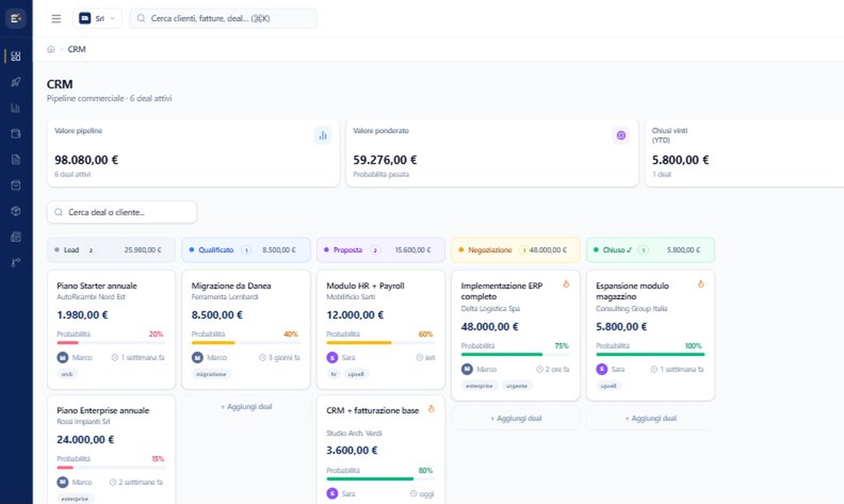The image size is (844, 504).
Task: Click probability bar on Espansione modulo magazzino
Action: point(650,354)
